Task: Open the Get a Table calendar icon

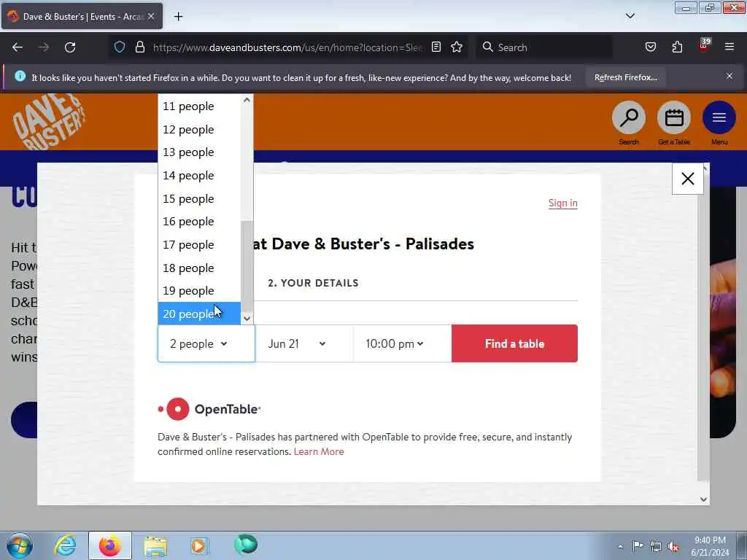Action: tap(673, 117)
